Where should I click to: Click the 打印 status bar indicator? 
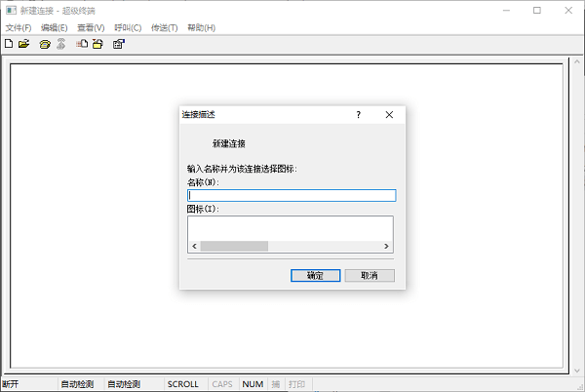(x=297, y=384)
